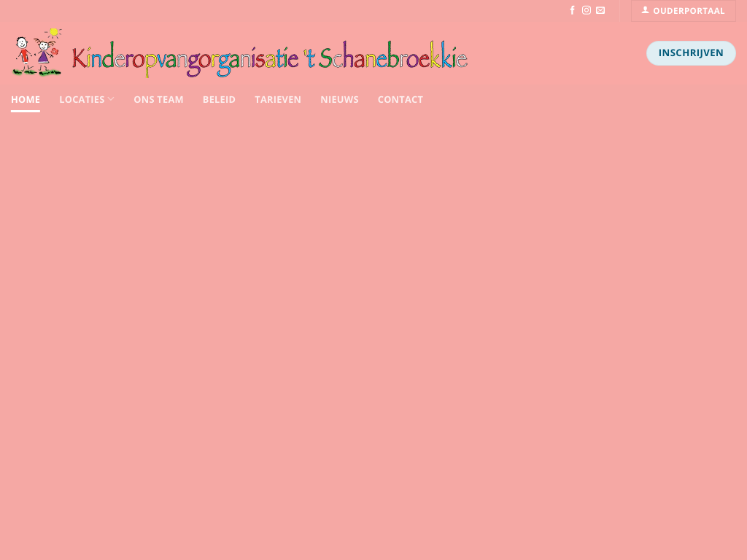Click the children cartoon logo image
Image resolution: width=747 pixels, height=560 pixels.
(36, 52)
